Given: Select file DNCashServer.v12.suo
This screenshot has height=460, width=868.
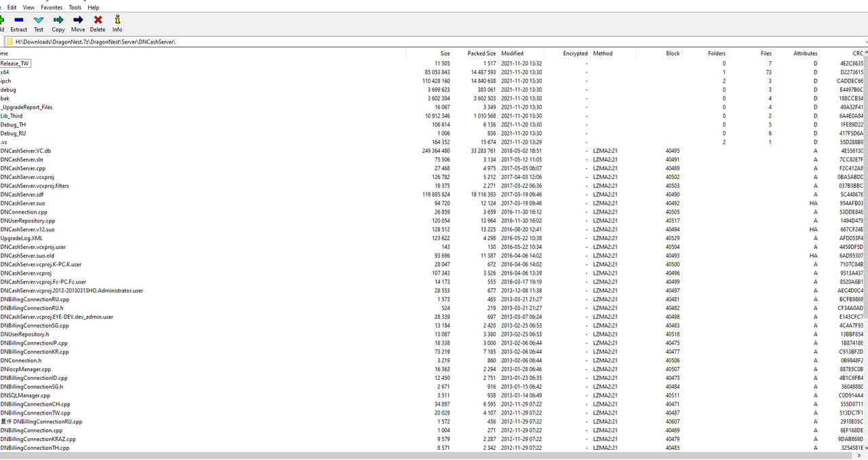Looking at the screenshot, I should pyautogui.click(x=28, y=229).
